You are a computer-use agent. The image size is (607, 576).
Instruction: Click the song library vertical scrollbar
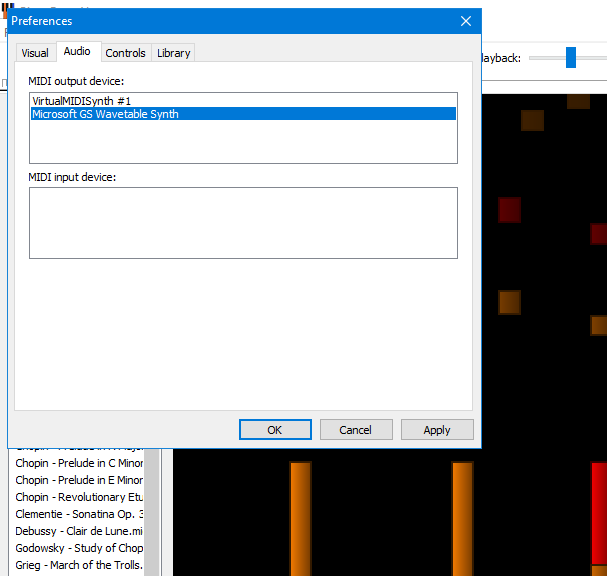(x=152, y=512)
